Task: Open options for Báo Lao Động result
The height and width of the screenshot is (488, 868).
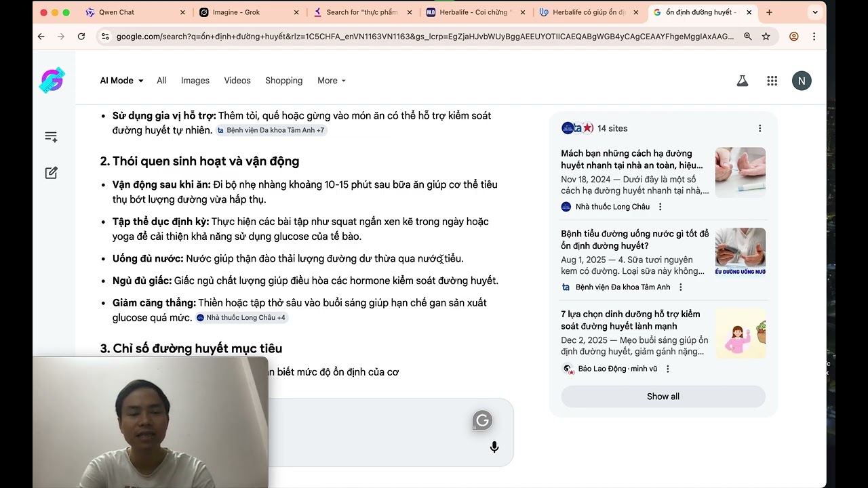Action: [668, 369]
